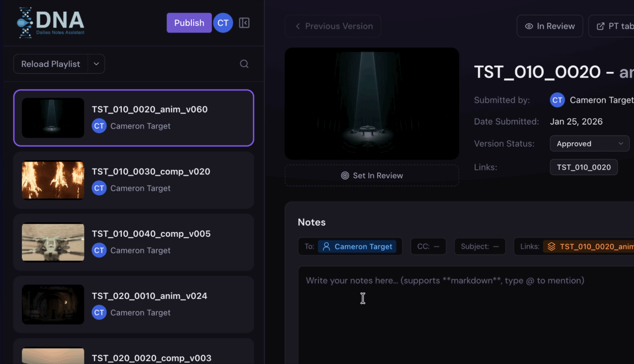Viewport: 634px width, 364px height.
Task: Reload the playlist
Action: (x=51, y=64)
